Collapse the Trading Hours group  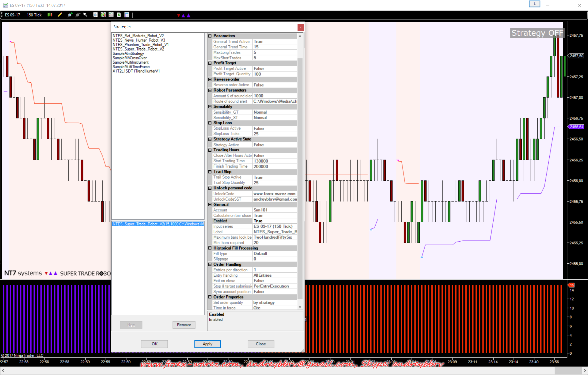(x=210, y=150)
